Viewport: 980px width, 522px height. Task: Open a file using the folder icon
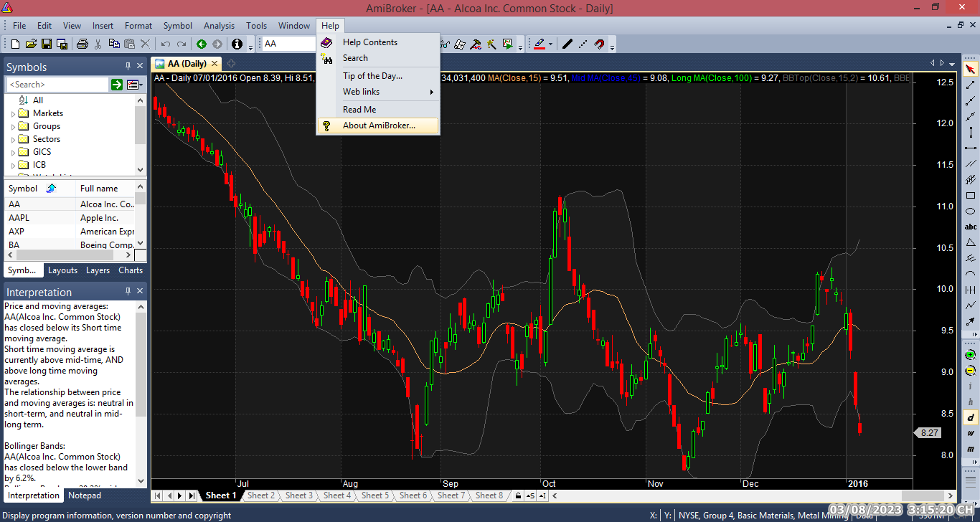[x=30, y=44]
